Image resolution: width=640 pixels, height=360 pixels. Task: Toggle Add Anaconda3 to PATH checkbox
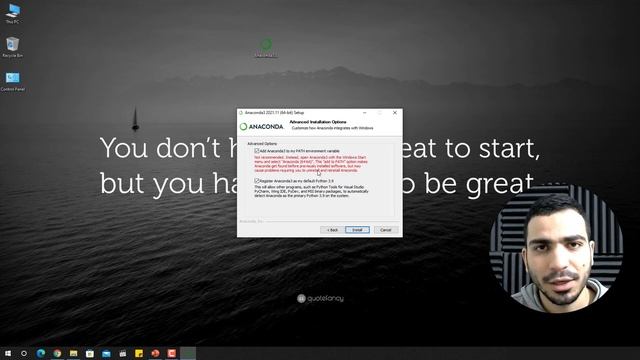tap(257, 151)
